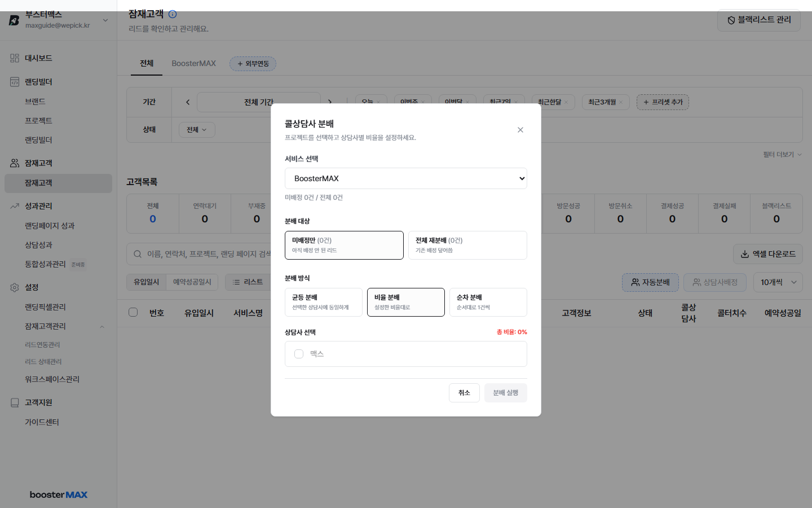Screen dimensions: 812x508
Task: Click the 고객지원 book icon
Action: point(15,402)
